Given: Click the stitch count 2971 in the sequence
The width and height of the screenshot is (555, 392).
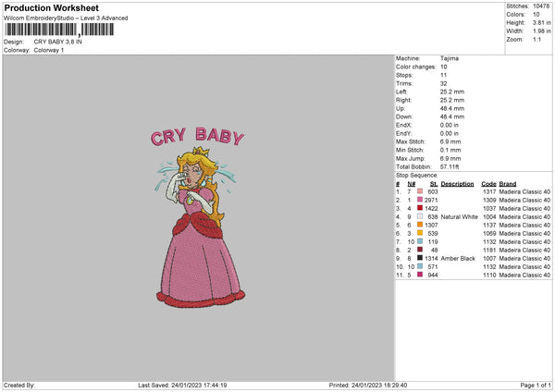Looking at the screenshot, I should [431, 200].
